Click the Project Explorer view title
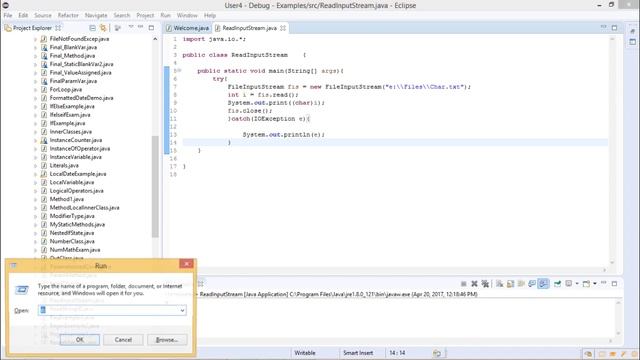This screenshot has height=360, width=640. [x=32, y=28]
